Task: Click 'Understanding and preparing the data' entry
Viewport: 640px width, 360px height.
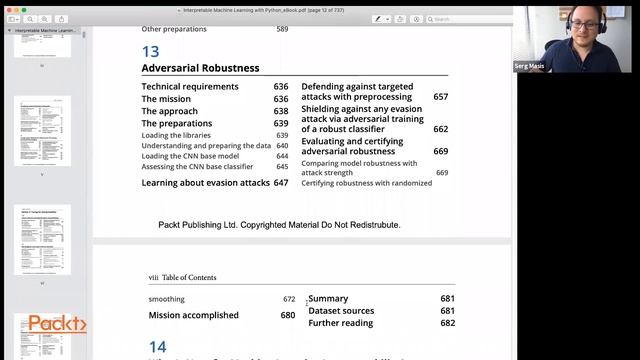Action: (206, 146)
